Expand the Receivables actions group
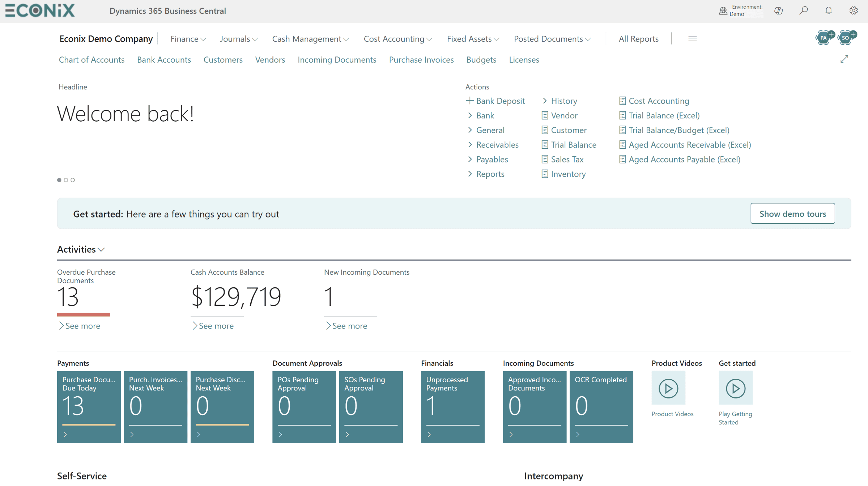This screenshot has width=868, height=486. (493, 145)
